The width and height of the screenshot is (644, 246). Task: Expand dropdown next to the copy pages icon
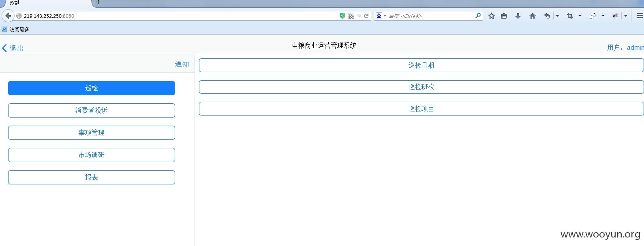603,16
